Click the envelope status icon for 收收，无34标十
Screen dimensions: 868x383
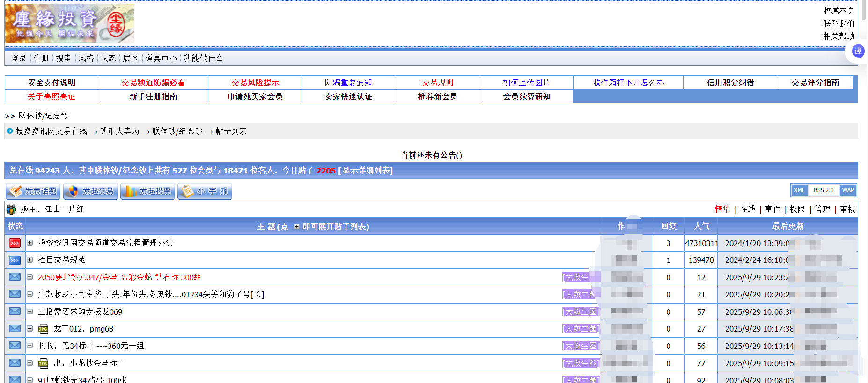click(15, 346)
